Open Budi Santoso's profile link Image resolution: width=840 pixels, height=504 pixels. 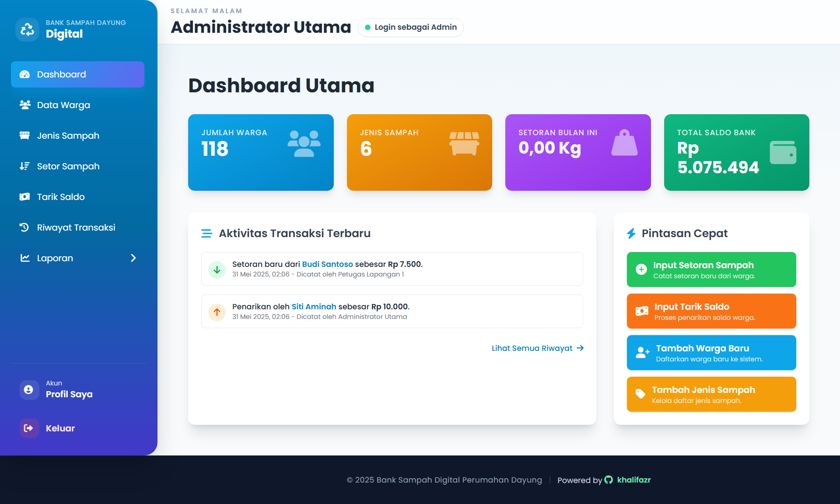tap(327, 264)
